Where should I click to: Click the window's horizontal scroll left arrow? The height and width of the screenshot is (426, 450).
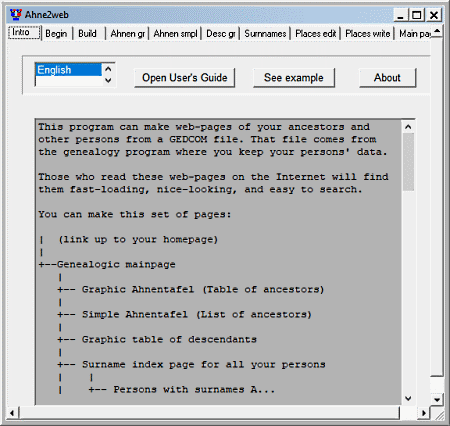[x=12, y=413]
